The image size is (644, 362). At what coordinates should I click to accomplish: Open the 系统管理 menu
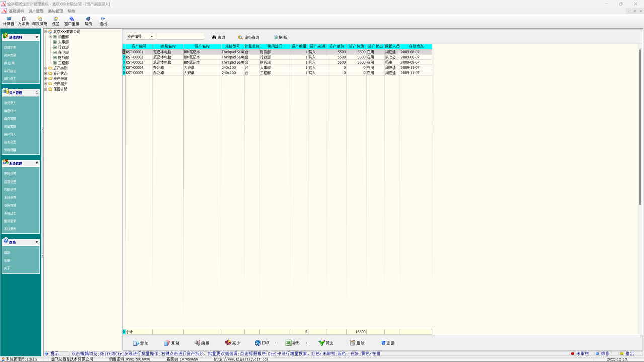pos(55,11)
